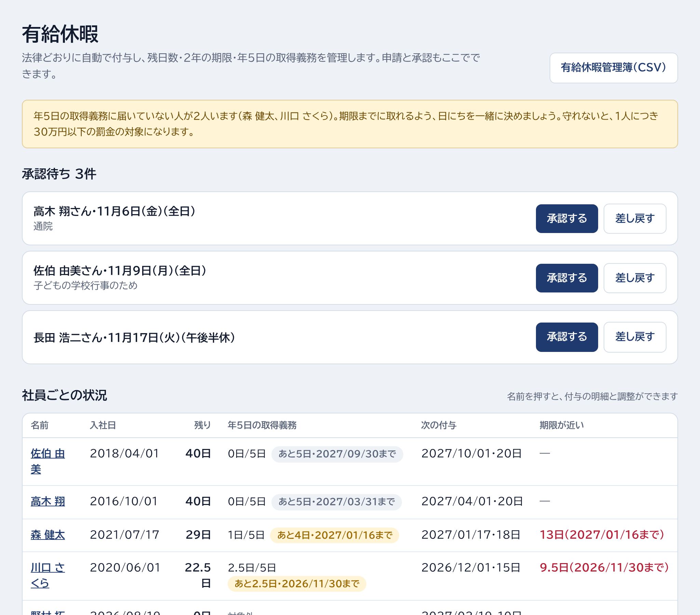Screen dimensions: 700x615
Task: Click the badge あと5日・2027/09/30まで
Action: click(x=337, y=454)
